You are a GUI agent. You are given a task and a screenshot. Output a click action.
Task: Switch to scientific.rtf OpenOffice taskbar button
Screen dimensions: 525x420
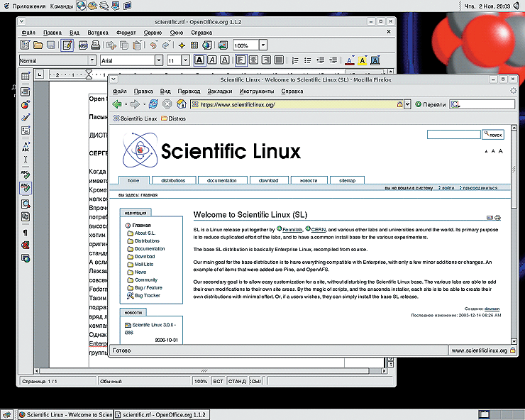162,414
